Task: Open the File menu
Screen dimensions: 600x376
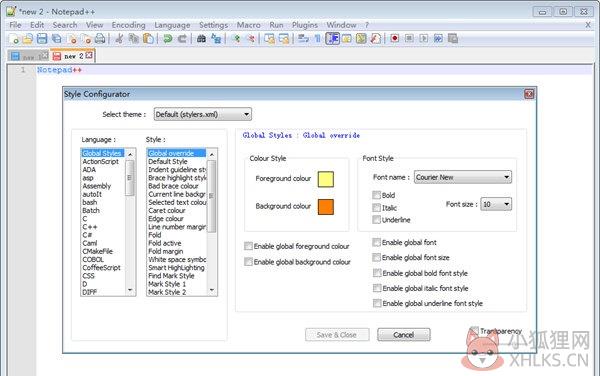Action: point(15,25)
